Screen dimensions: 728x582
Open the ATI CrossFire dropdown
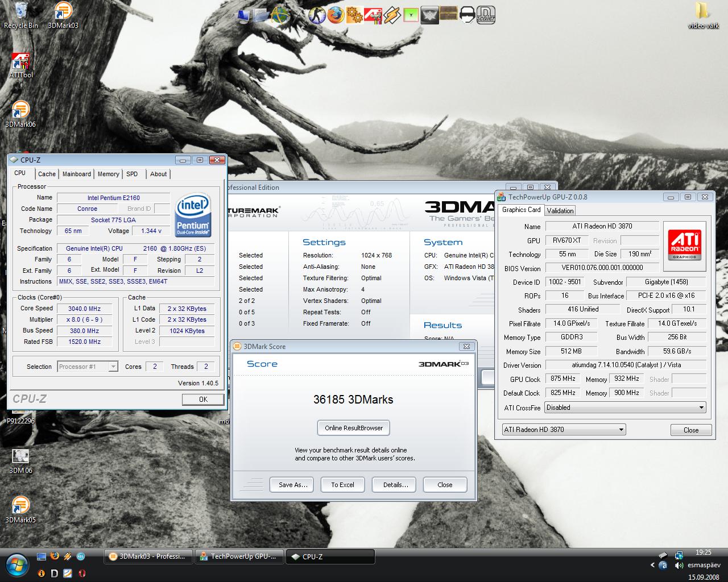[626, 408]
